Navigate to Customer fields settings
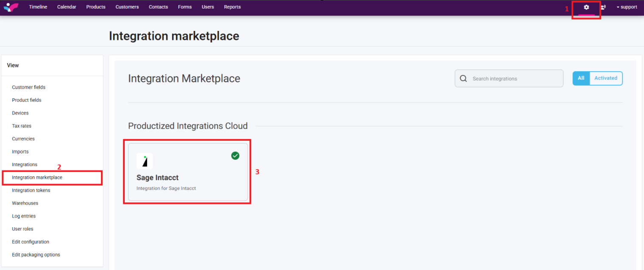The height and width of the screenshot is (270, 644). coord(29,87)
